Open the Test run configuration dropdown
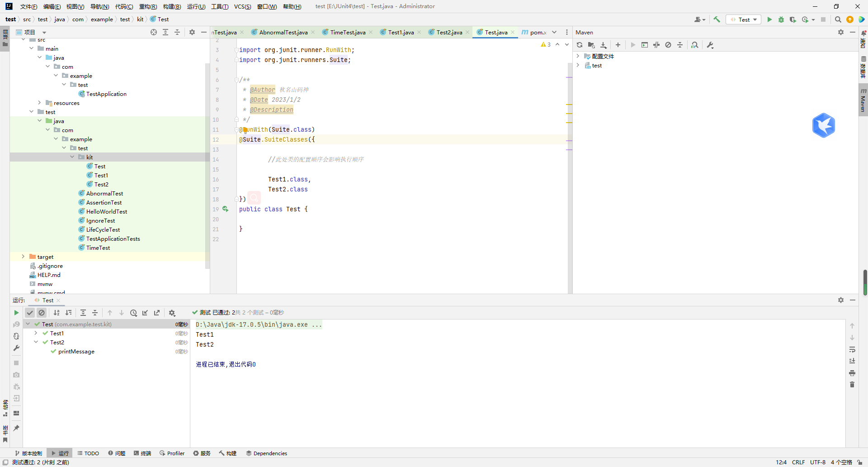The height and width of the screenshot is (467, 868). pos(744,19)
